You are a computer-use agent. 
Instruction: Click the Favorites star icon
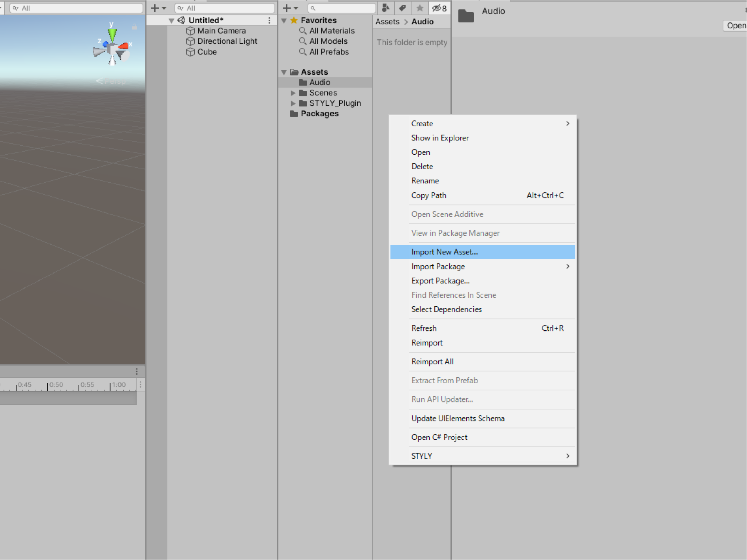pos(294,20)
